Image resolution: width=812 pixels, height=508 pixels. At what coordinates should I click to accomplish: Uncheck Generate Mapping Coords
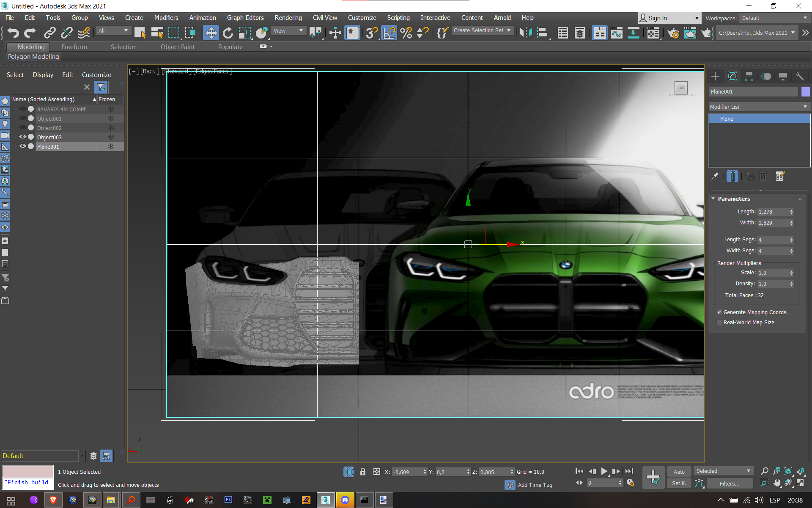tap(719, 312)
